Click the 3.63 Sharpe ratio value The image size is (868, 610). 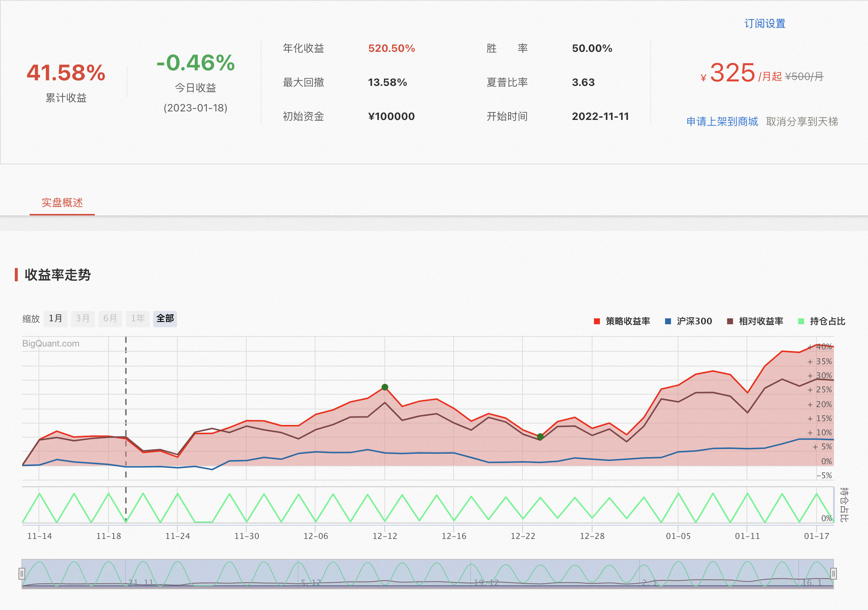(583, 83)
